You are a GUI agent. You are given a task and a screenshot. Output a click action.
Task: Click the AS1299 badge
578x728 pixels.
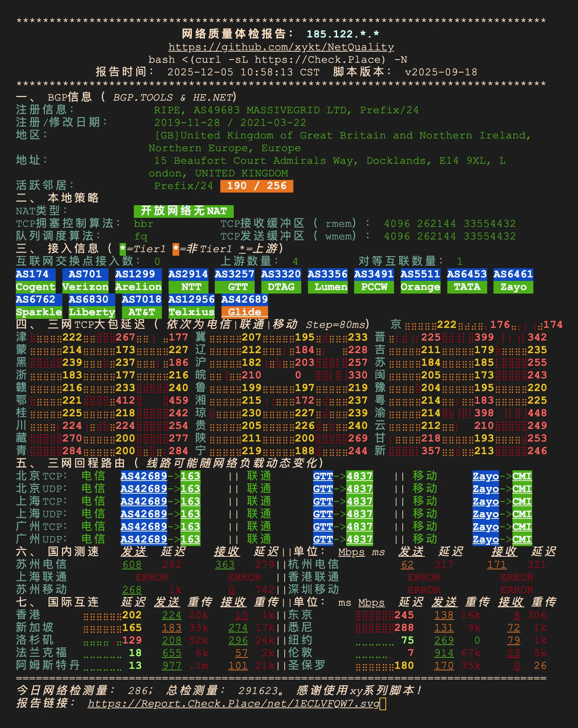[x=138, y=274]
